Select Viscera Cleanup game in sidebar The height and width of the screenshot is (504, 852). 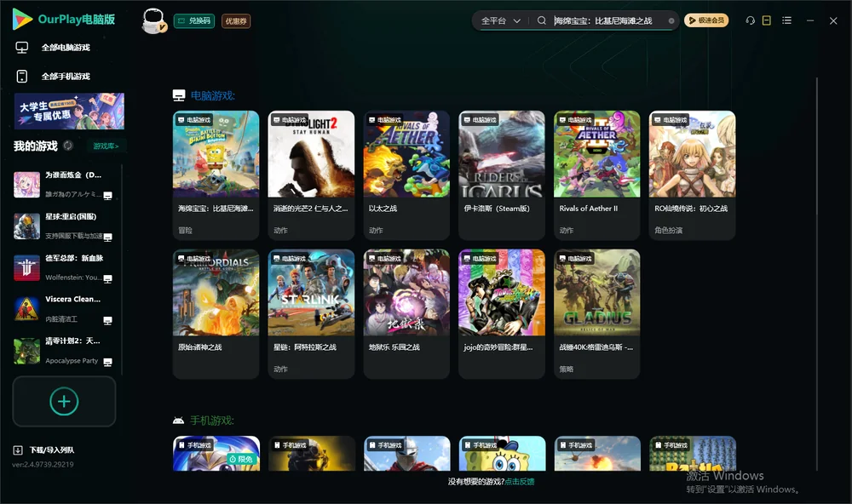(x=64, y=309)
